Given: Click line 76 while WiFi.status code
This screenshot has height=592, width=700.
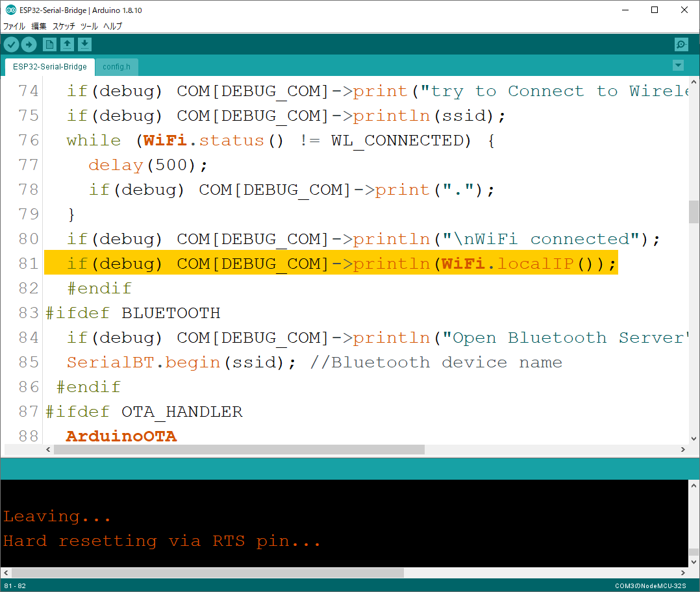Looking at the screenshot, I should [281, 140].
